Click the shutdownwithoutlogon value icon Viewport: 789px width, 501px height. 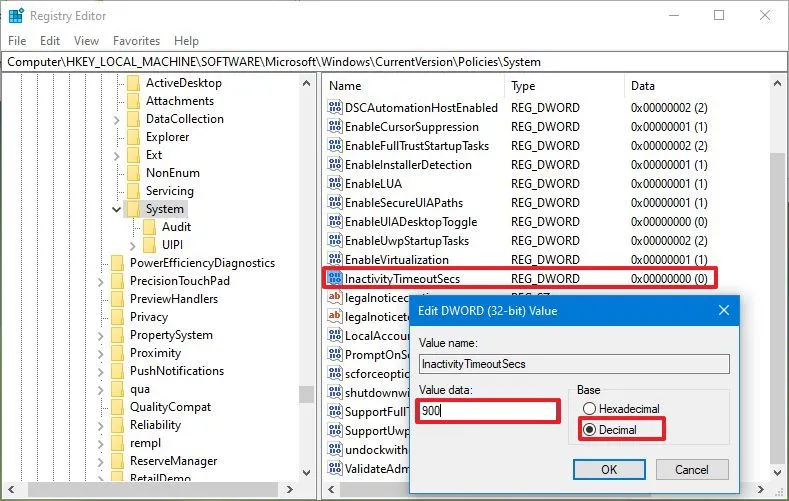point(335,392)
